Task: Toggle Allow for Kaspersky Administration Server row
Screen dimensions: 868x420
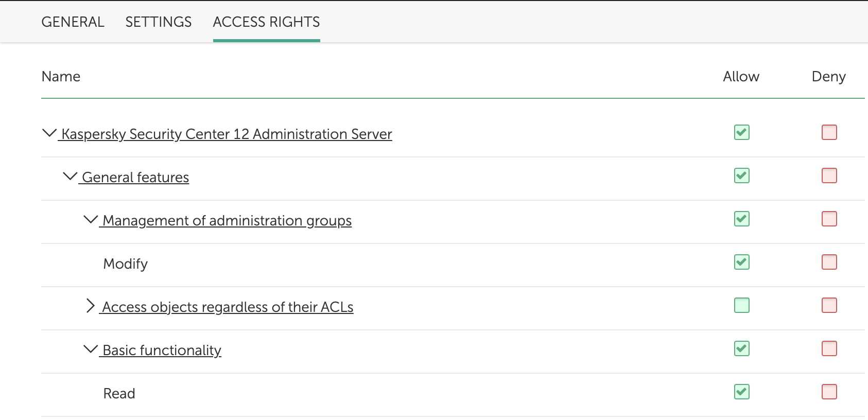Action: [x=741, y=133]
